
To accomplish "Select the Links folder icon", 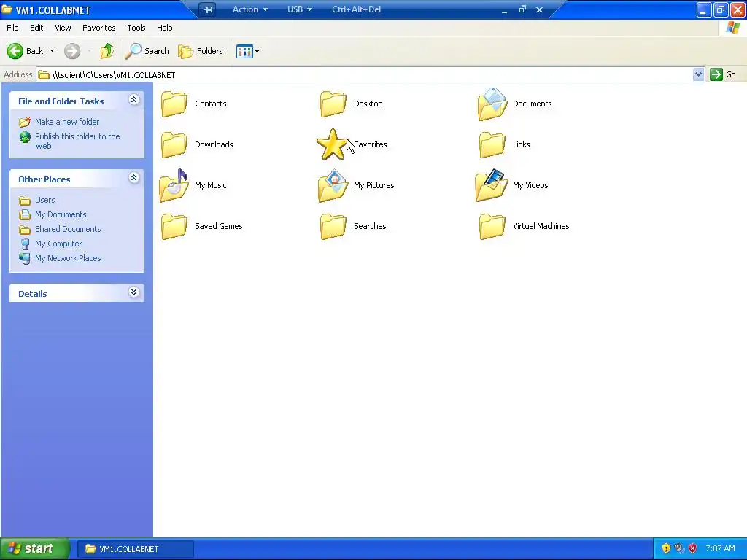I will 492,145.
